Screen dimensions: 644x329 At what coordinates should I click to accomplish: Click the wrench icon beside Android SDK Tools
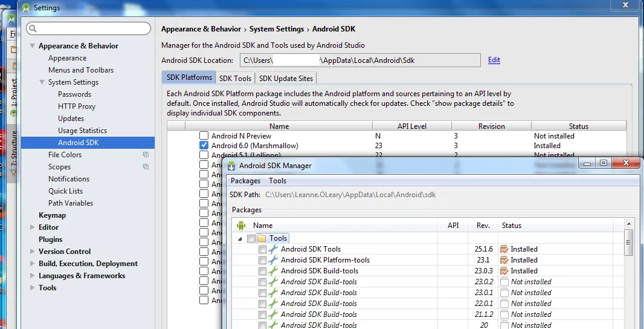(x=272, y=249)
